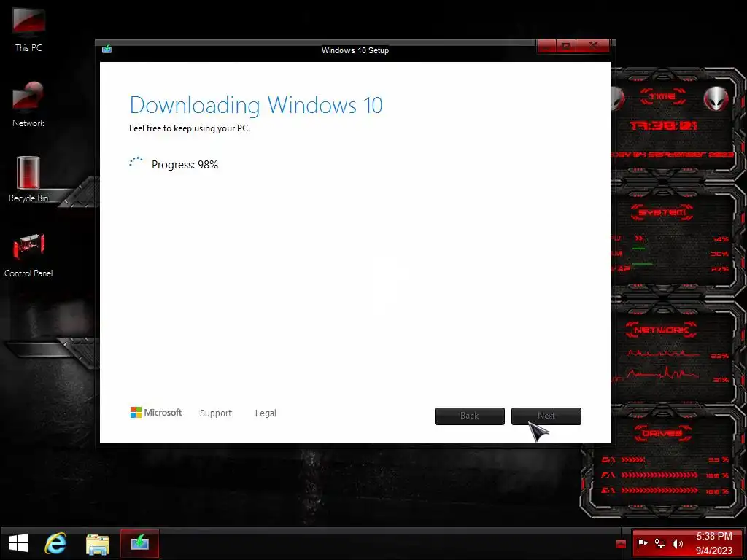Click the Downloading Windows 10 heading
The width and height of the screenshot is (747, 560).
(x=256, y=105)
